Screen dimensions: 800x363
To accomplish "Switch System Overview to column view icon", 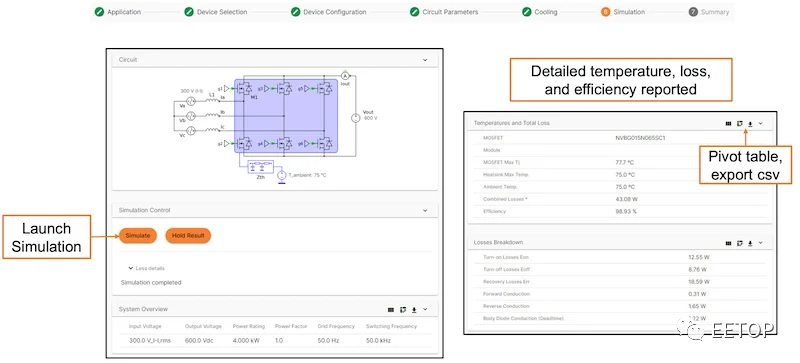I will tap(391, 309).
